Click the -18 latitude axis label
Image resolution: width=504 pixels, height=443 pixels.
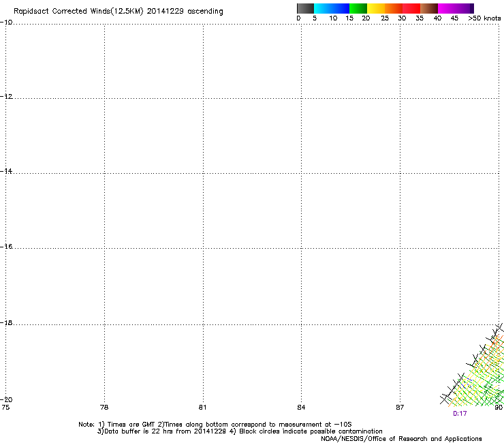coord(6,322)
